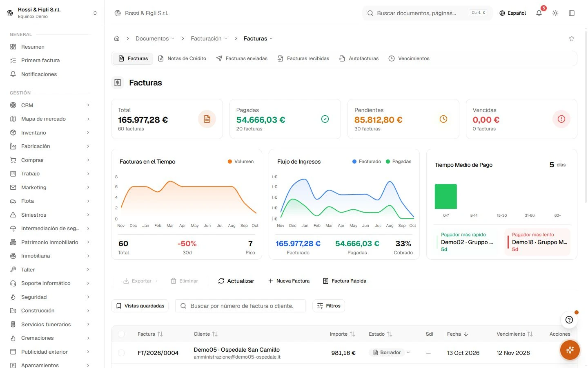The height and width of the screenshot is (368, 588).
Task: Open the Borrador status dropdown
Action: pyautogui.click(x=390, y=352)
